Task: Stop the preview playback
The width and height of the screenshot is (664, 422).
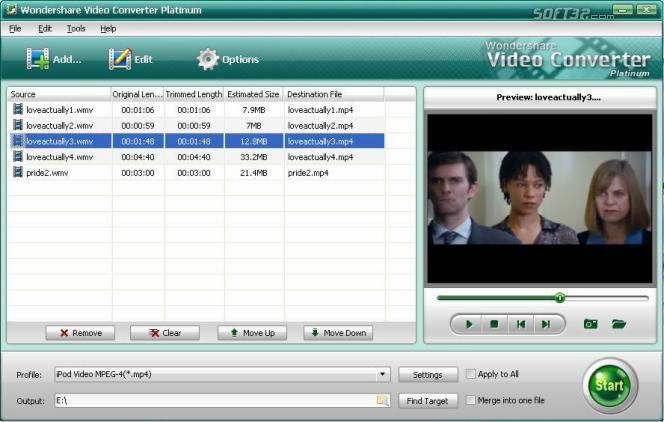Action: (494, 324)
